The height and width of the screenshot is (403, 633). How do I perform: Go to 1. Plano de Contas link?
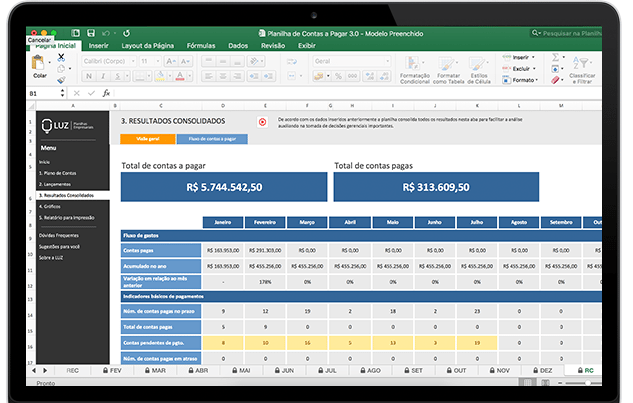click(x=56, y=173)
